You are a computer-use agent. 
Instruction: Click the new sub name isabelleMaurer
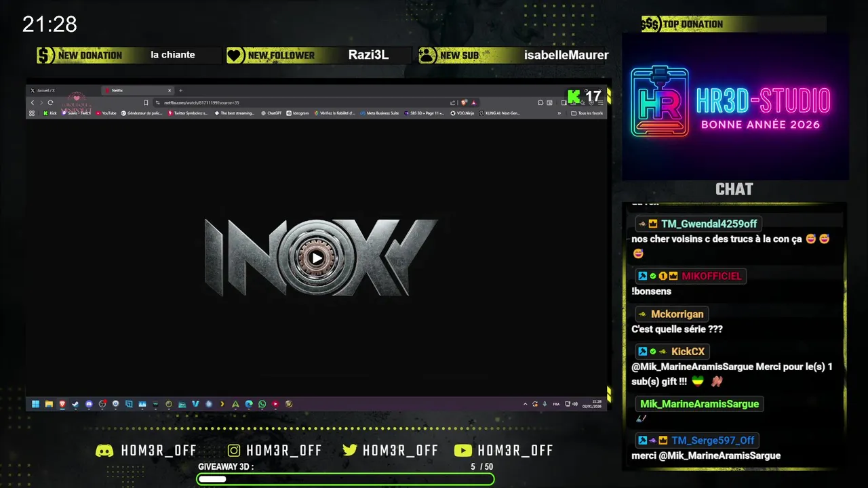[566, 55]
